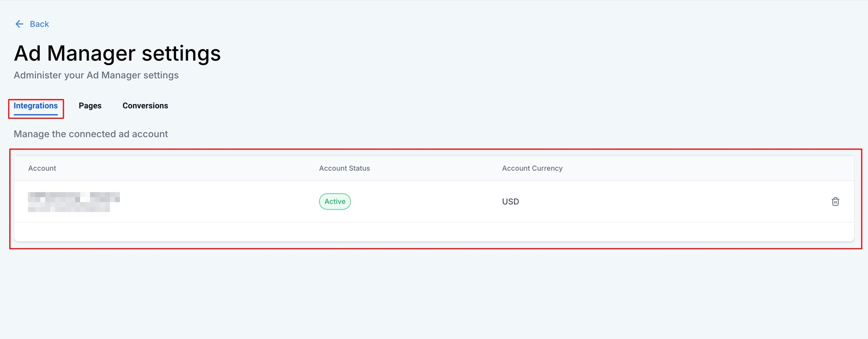Switch to the Integrations tab
The width and height of the screenshot is (868, 339).
36,106
